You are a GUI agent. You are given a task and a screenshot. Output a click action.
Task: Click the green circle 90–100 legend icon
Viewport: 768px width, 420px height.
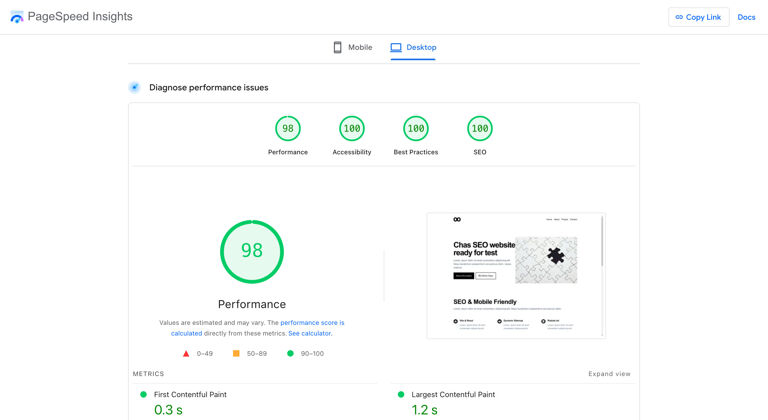[x=290, y=353]
